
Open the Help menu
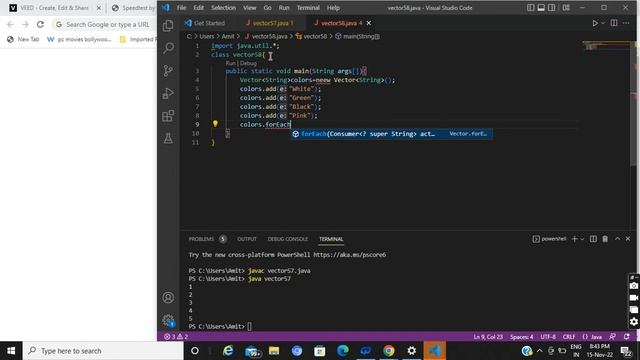[333, 8]
